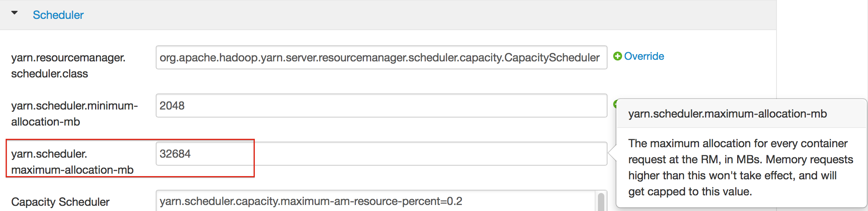
Task: Click the green plus Override icon
Action: tap(618, 56)
